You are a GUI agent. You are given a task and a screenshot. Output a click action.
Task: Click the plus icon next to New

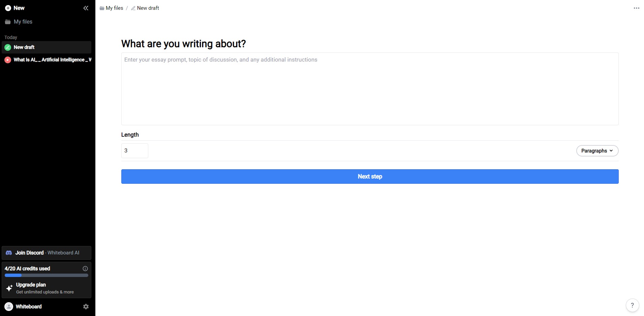click(x=8, y=8)
